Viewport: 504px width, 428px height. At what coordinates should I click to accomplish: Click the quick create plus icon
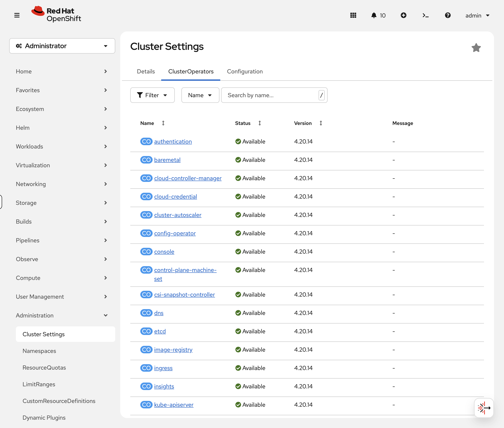(403, 15)
